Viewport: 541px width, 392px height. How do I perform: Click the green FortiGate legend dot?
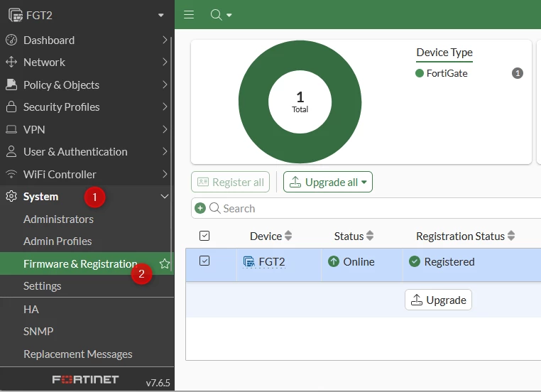(x=419, y=73)
